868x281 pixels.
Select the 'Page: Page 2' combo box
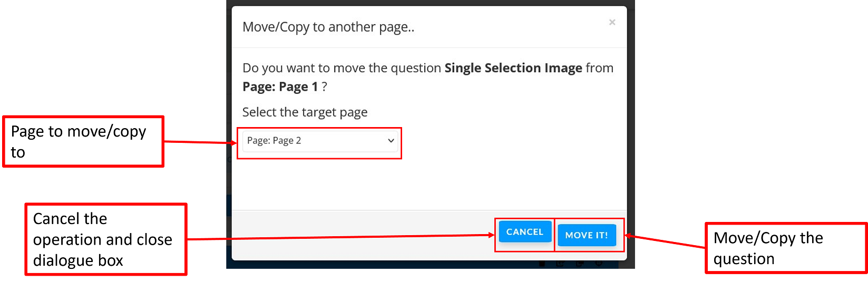320,141
